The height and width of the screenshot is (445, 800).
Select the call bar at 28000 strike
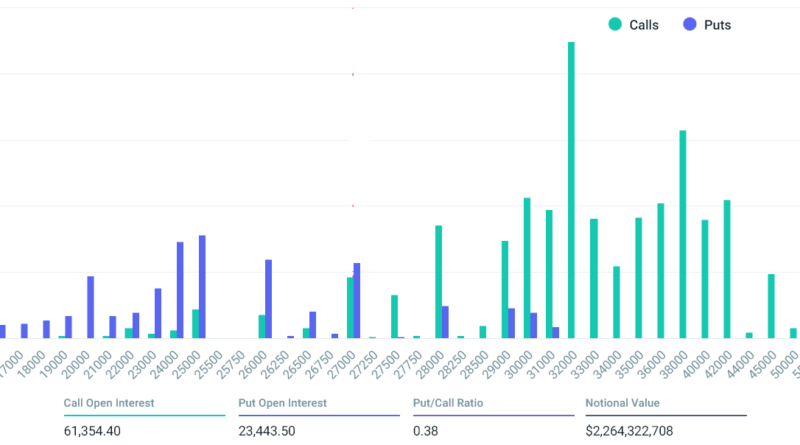point(438,282)
